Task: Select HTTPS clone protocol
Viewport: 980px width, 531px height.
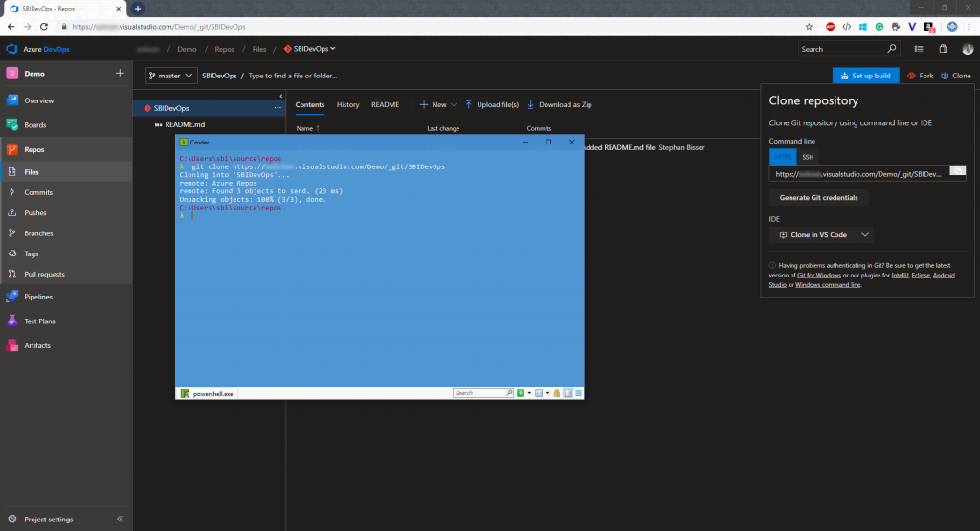Action: 783,157
